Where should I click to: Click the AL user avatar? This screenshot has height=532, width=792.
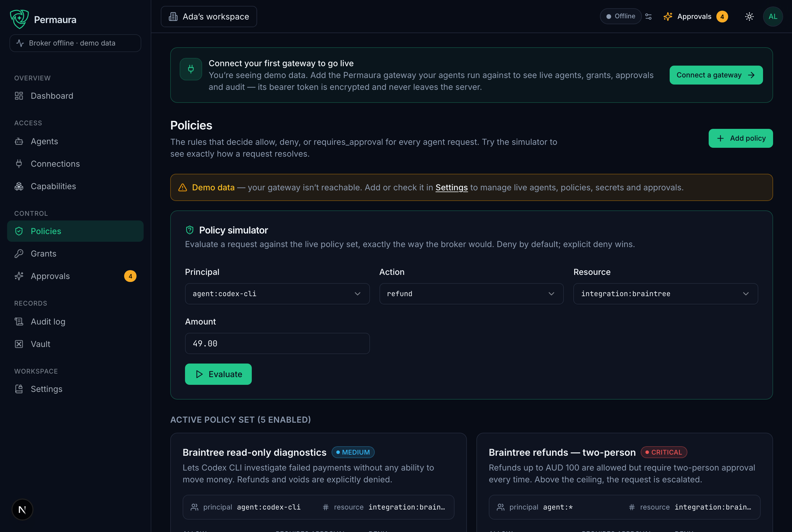click(x=773, y=16)
